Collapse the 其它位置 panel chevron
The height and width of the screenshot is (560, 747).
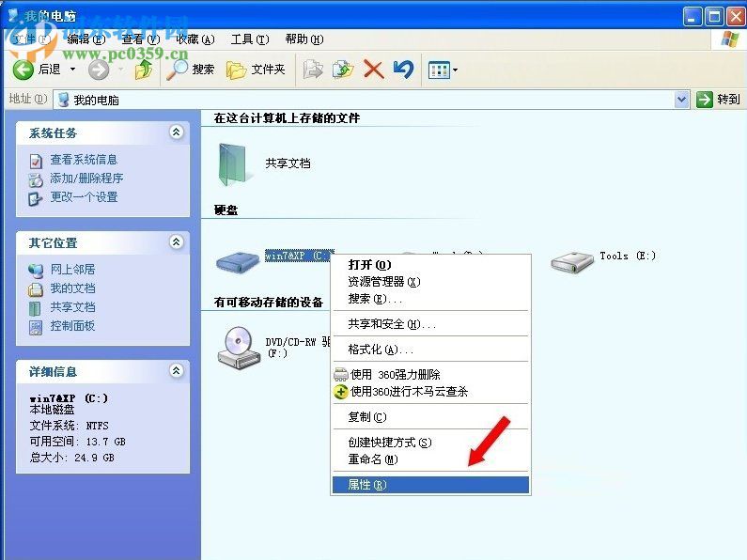[177, 241]
